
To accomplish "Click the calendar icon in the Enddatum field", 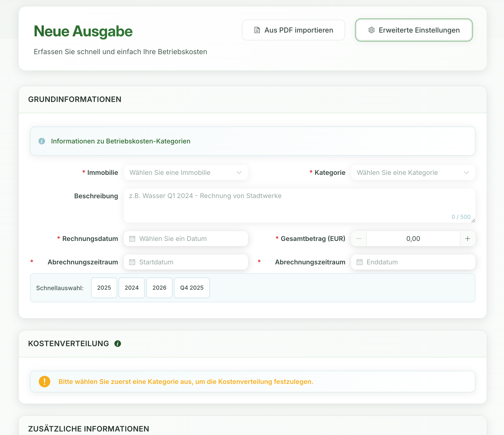I will point(359,262).
